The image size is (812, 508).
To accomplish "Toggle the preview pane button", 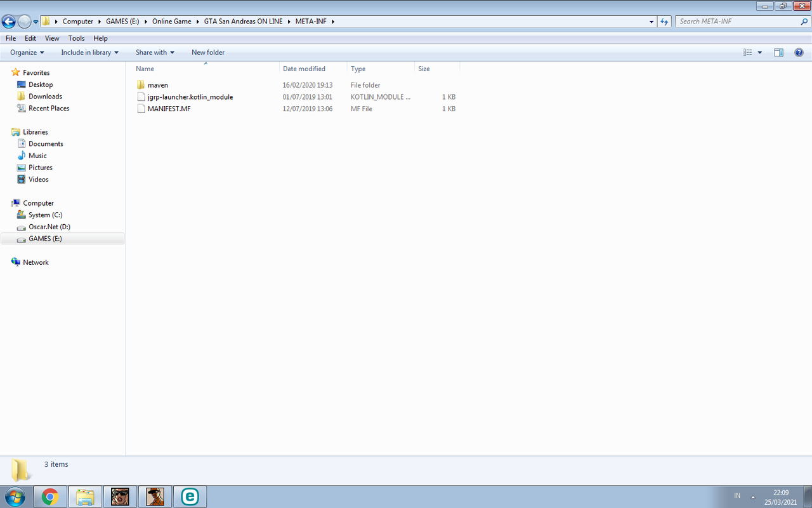I will click(779, 53).
